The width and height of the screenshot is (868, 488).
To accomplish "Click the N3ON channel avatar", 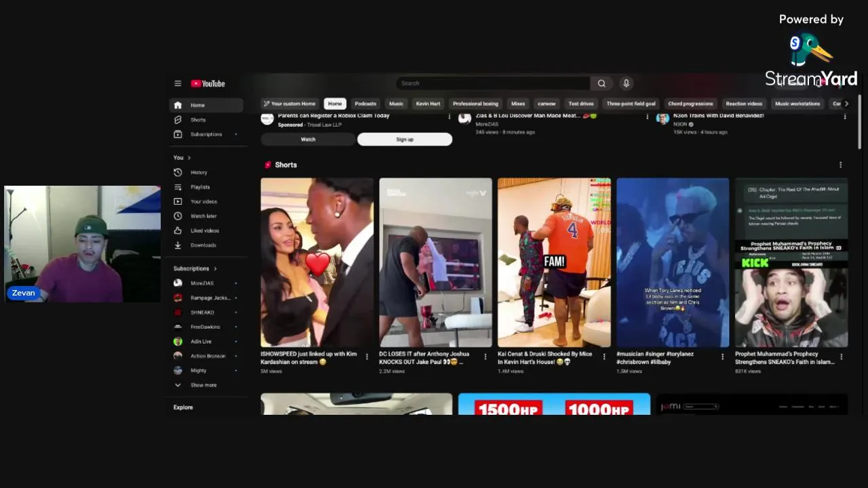I will click(x=663, y=119).
